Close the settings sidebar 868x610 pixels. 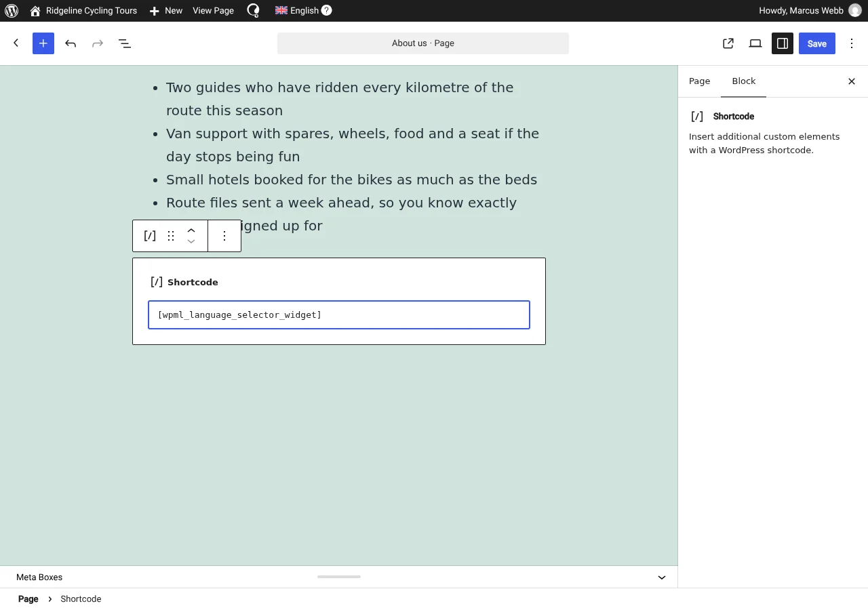(852, 81)
